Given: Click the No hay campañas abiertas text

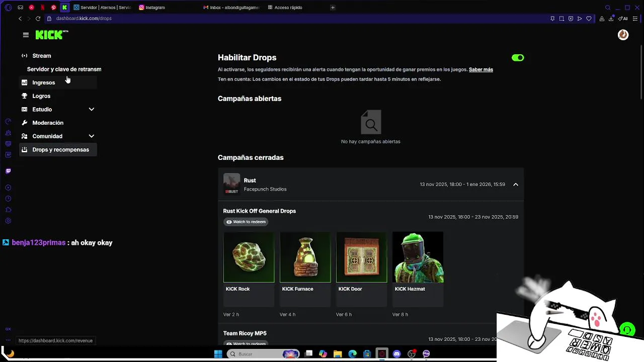Looking at the screenshot, I should click(371, 142).
